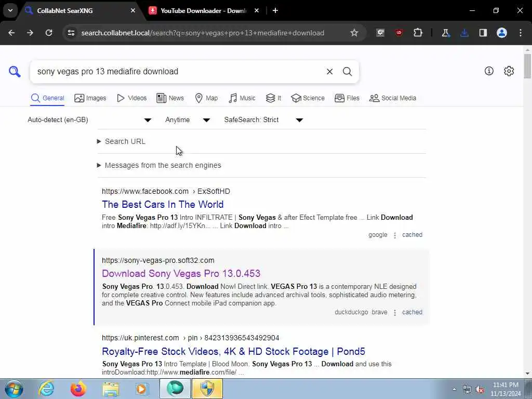The width and height of the screenshot is (532, 399).
Task: Open Windows Media Player taskbar icon
Action: click(x=142, y=389)
